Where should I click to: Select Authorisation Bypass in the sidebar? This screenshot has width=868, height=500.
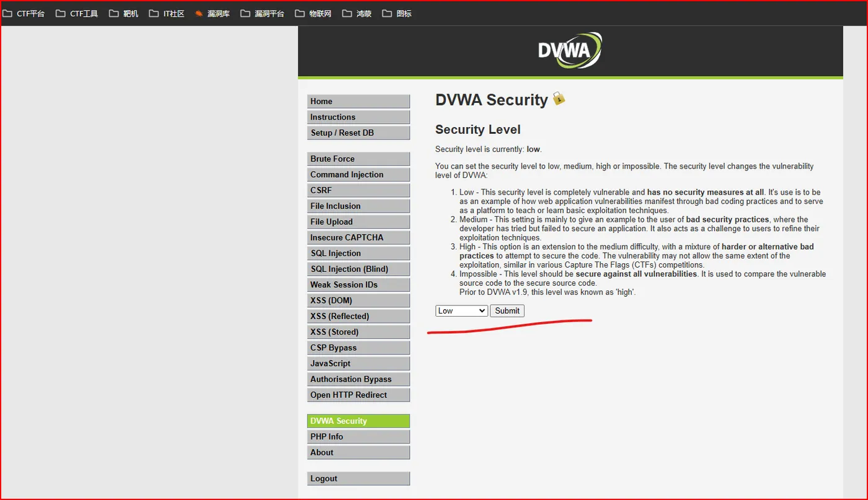tap(358, 379)
